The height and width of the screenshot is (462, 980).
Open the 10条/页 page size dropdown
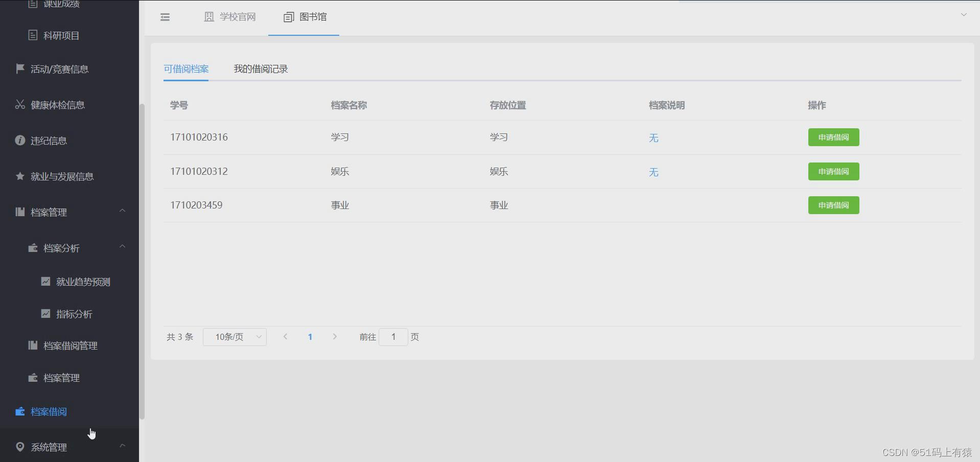click(x=235, y=337)
